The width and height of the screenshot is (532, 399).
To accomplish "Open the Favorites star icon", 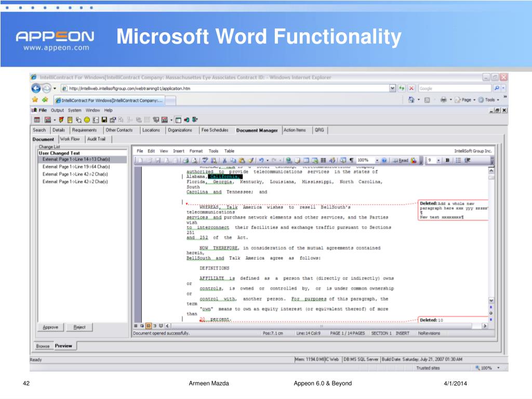I will 35,100.
